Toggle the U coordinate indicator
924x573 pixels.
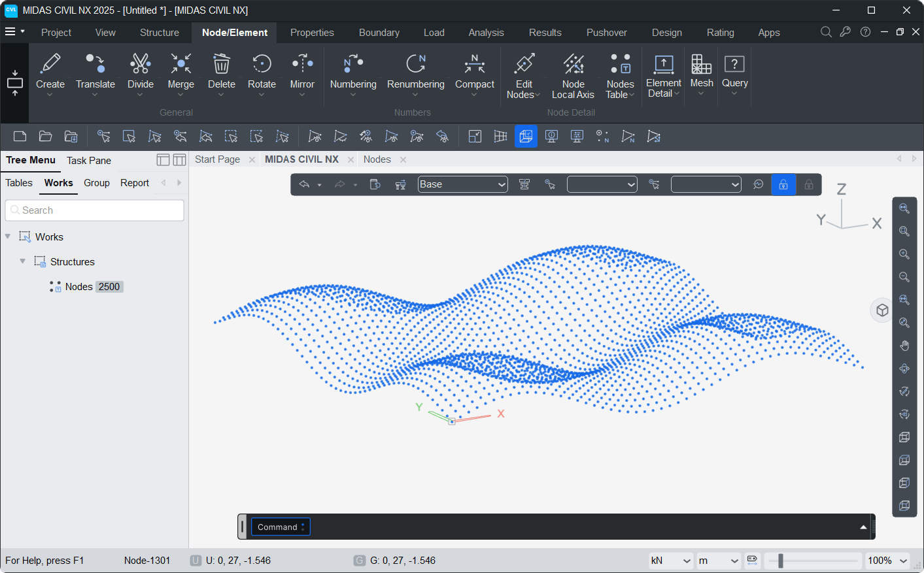[196, 561]
